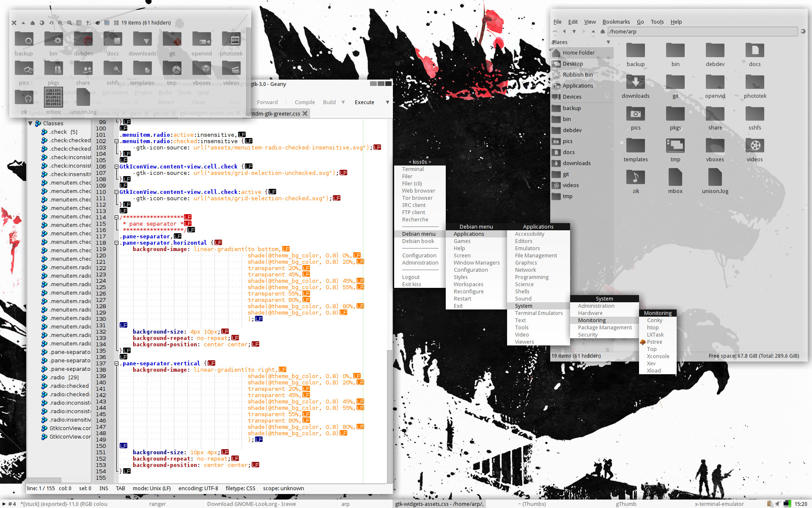Open the vboxes folder in ROX-Filer
The width and height of the screenshot is (812, 508).
[x=202, y=72]
